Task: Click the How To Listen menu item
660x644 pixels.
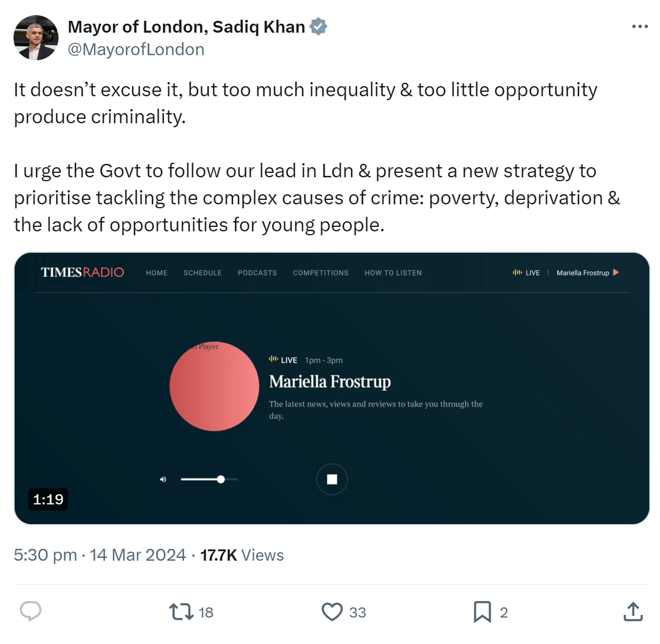Action: coord(393,273)
